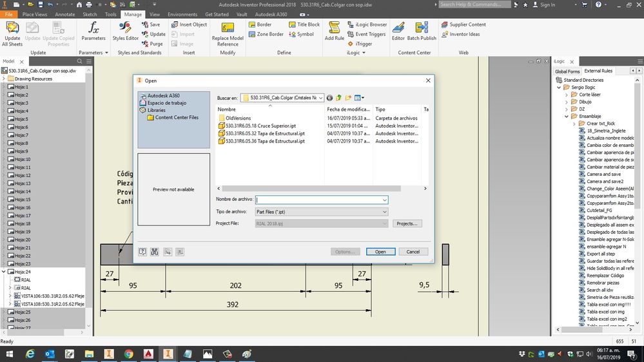Click Search Help & Commands field
The width and height of the screenshot is (644, 362).
pyautogui.click(x=474, y=5)
